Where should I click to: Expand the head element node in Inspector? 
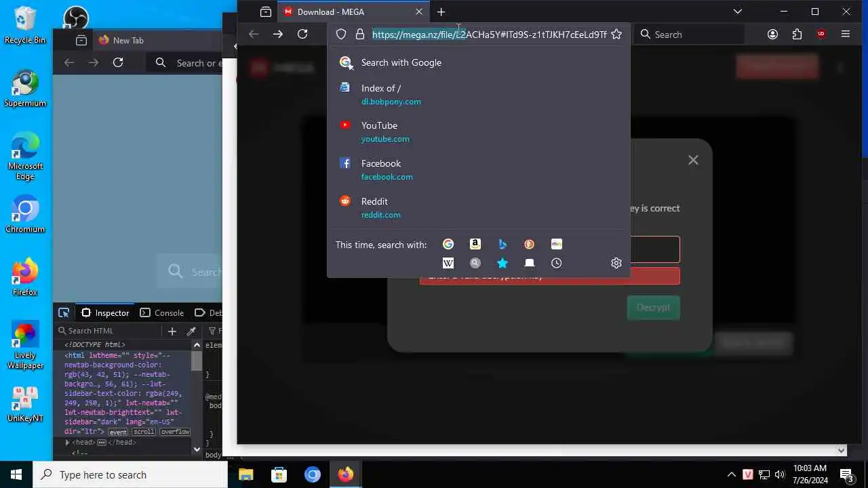point(67,443)
